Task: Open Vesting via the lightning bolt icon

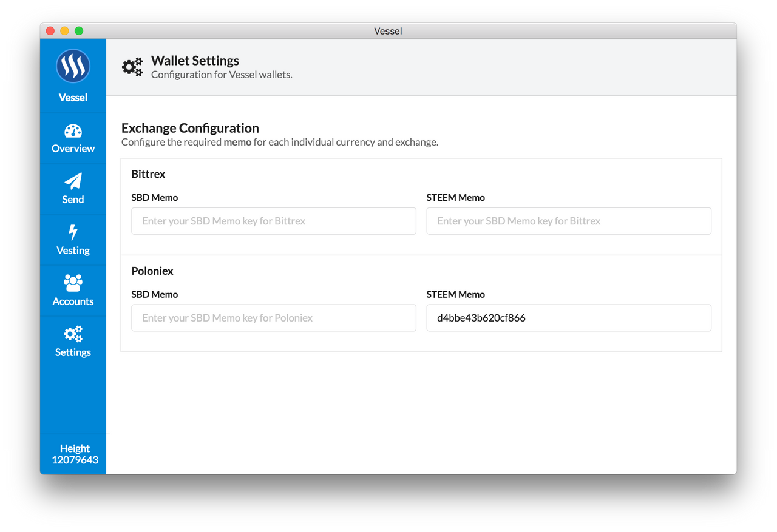Action: 73,232
